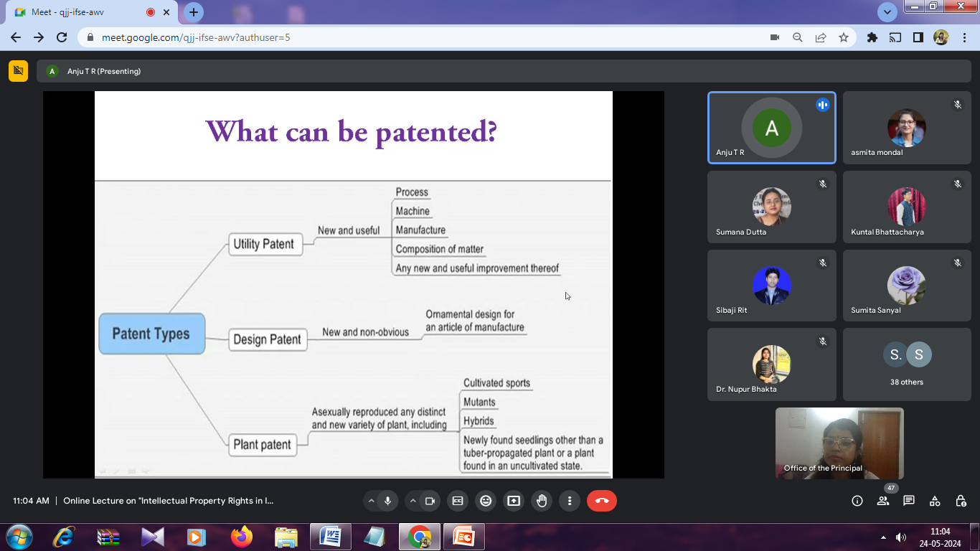The height and width of the screenshot is (551, 980).
Task: Show the participants list with 47 badge
Action: (x=883, y=501)
